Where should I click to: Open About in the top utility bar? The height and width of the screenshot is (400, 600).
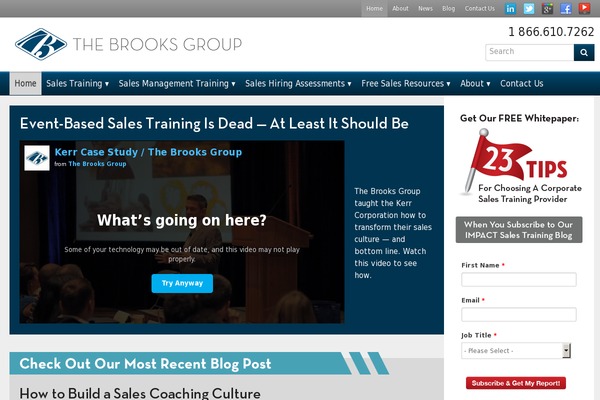click(x=400, y=8)
